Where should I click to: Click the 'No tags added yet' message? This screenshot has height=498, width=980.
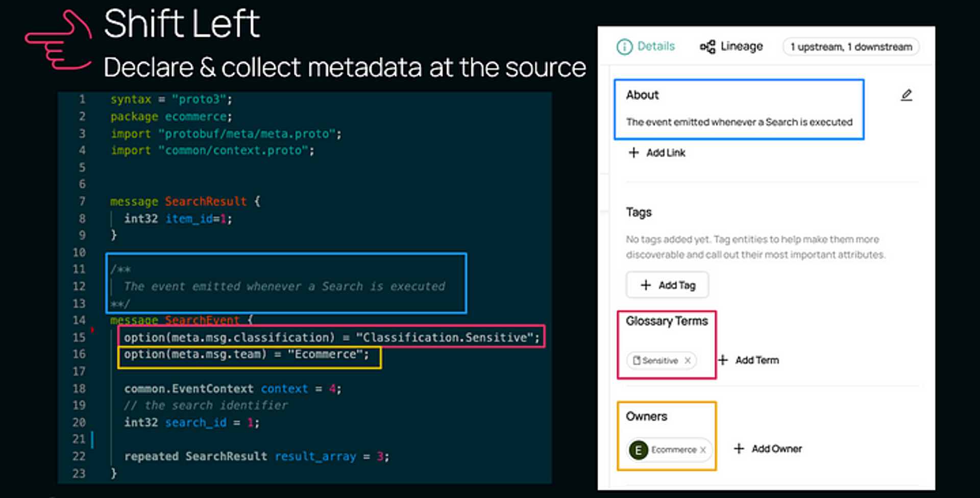tap(755, 247)
